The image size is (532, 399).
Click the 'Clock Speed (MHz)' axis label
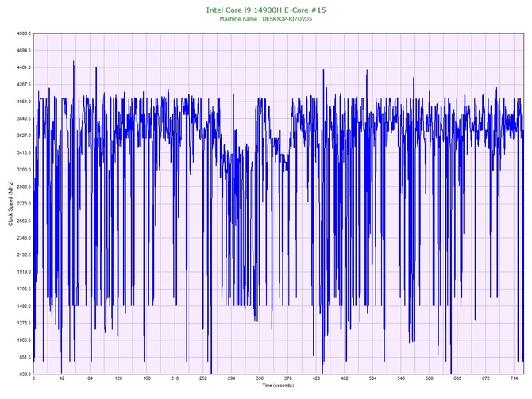click(11, 204)
